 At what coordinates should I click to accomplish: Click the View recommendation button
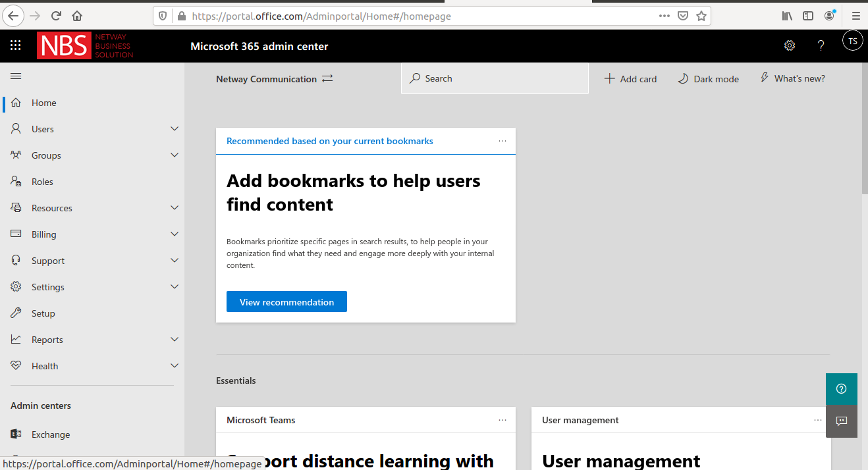pos(286,302)
